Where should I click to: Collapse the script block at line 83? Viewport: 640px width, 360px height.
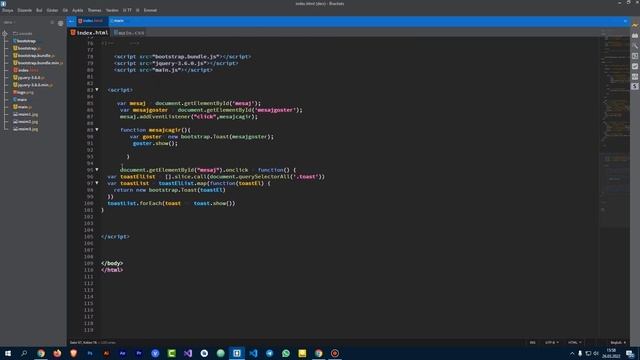[x=97, y=89]
